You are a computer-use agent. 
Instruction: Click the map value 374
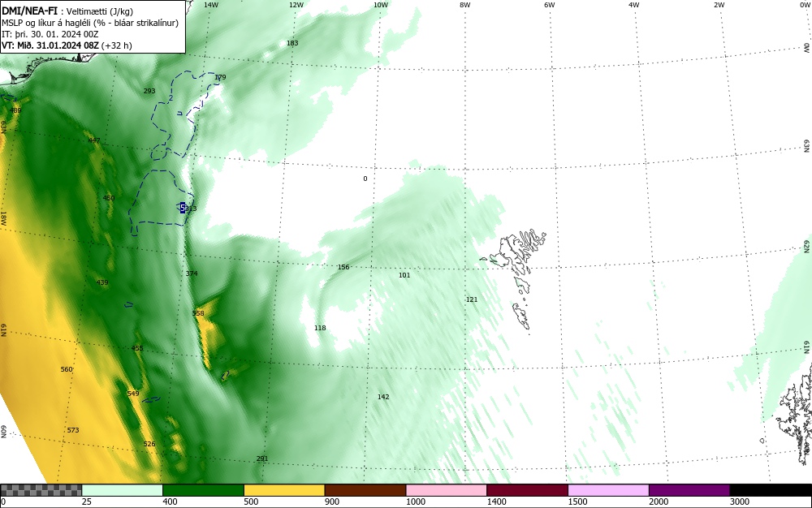(192, 273)
